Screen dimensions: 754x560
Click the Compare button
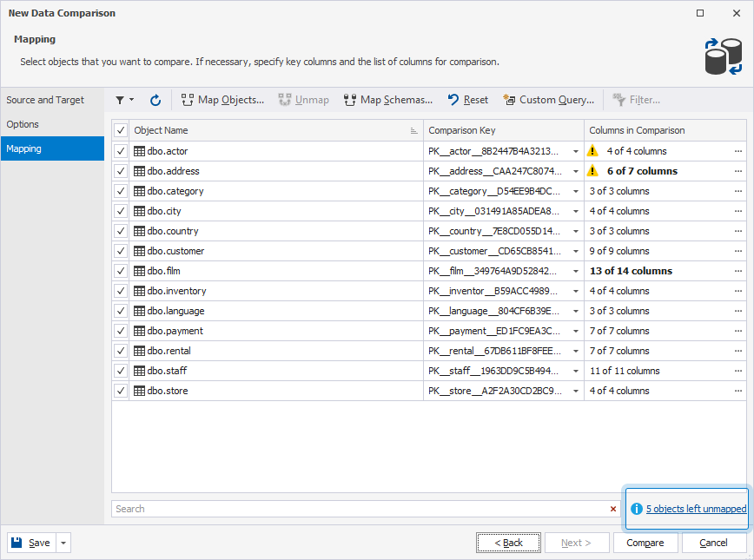click(645, 543)
